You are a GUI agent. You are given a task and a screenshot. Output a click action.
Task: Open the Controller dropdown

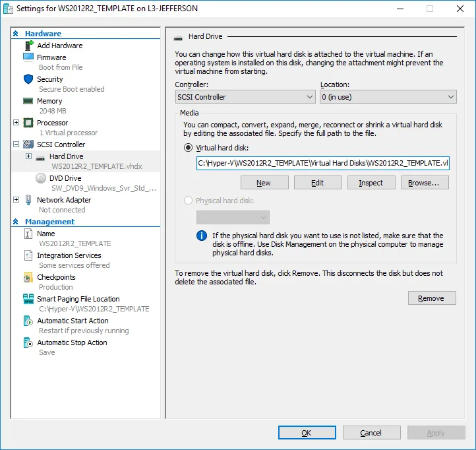tap(245, 97)
